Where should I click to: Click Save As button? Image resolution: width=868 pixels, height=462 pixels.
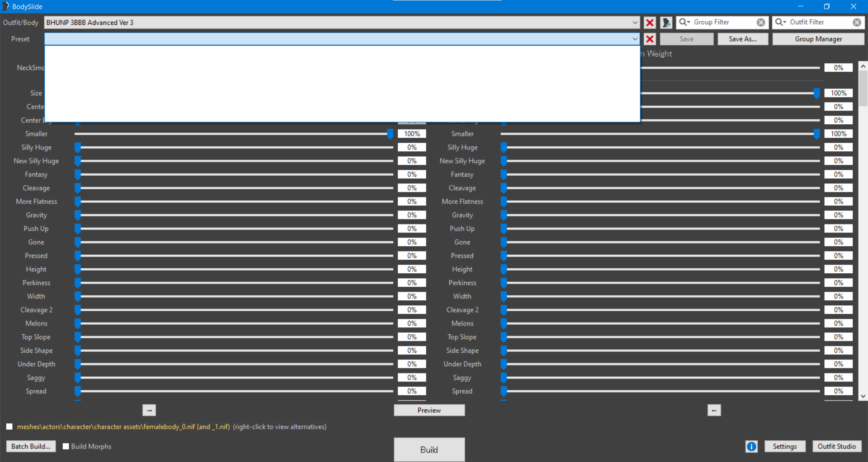(x=743, y=39)
